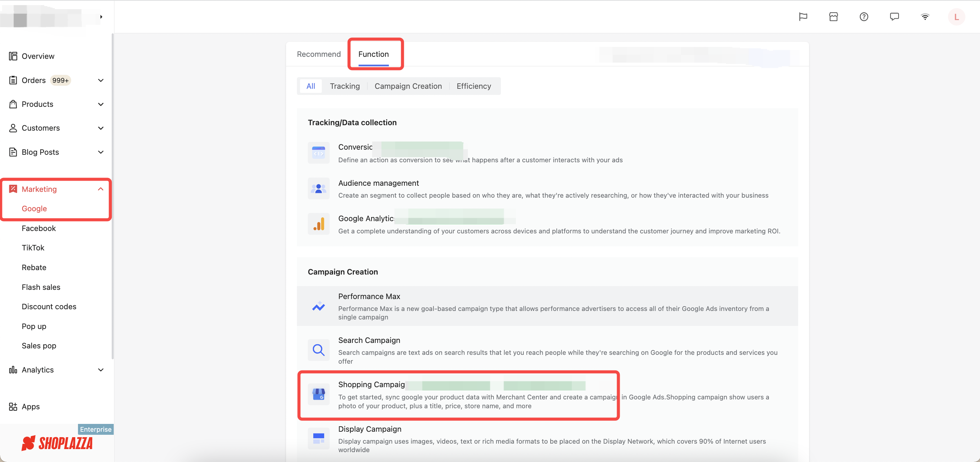This screenshot has width=980, height=462.
Task: Click the Shopping Campaign store icon
Action: [x=318, y=394]
